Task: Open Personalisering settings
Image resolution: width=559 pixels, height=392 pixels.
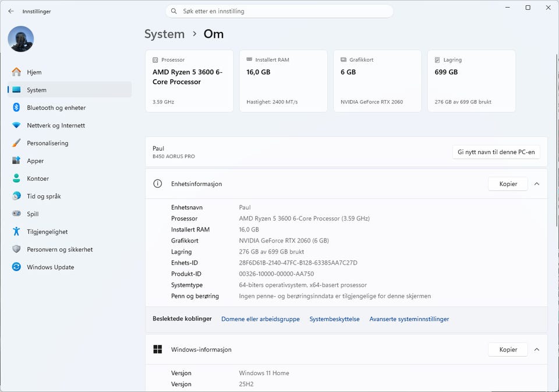Action: [69, 143]
